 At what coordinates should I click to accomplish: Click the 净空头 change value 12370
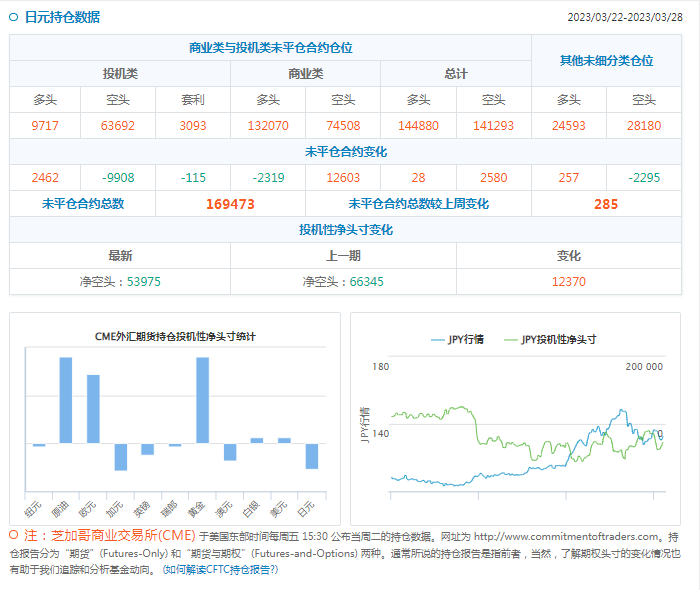[x=569, y=282]
